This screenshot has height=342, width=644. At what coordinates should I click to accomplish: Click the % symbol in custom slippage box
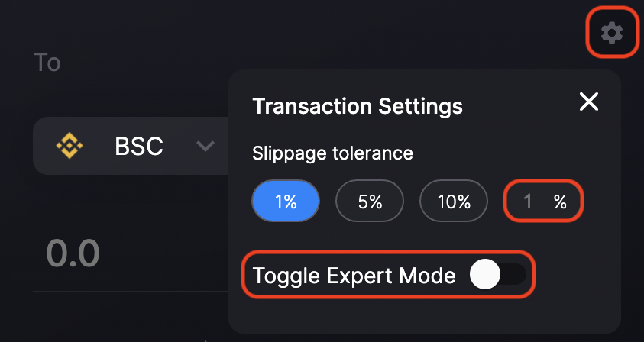pyautogui.click(x=560, y=202)
